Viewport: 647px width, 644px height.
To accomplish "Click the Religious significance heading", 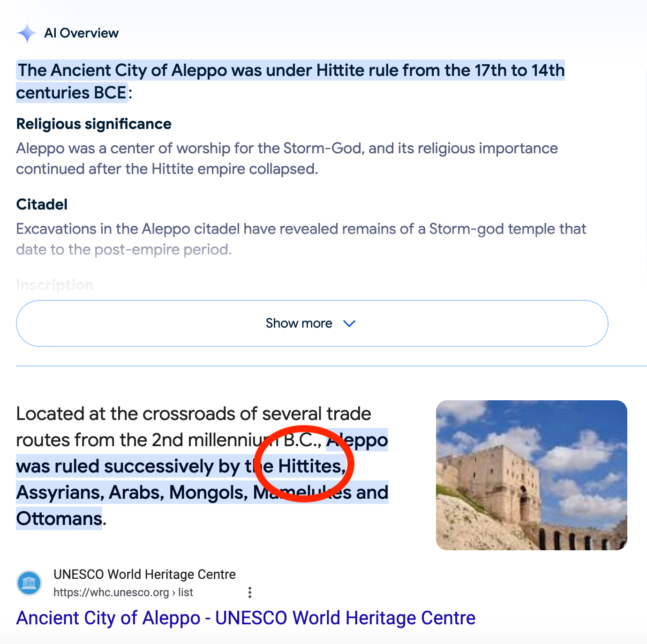I will 94,124.
